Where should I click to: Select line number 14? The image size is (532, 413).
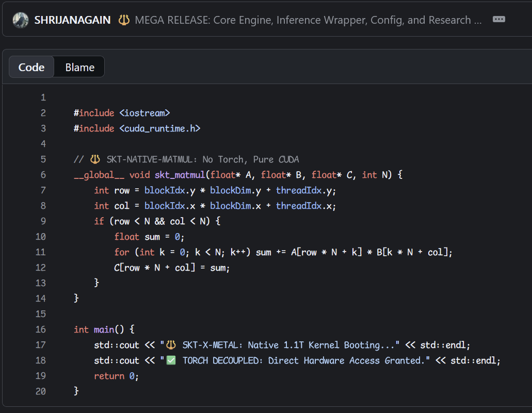(41, 299)
